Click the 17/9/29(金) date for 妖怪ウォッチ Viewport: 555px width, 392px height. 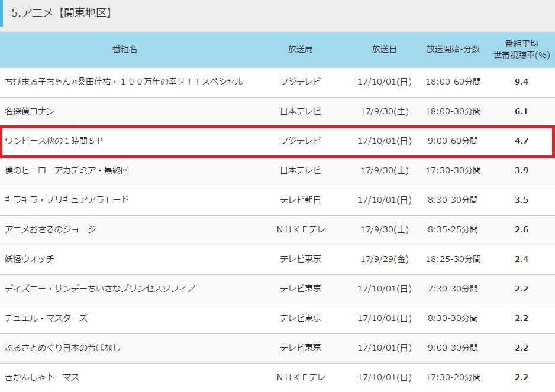tap(385, 259)
